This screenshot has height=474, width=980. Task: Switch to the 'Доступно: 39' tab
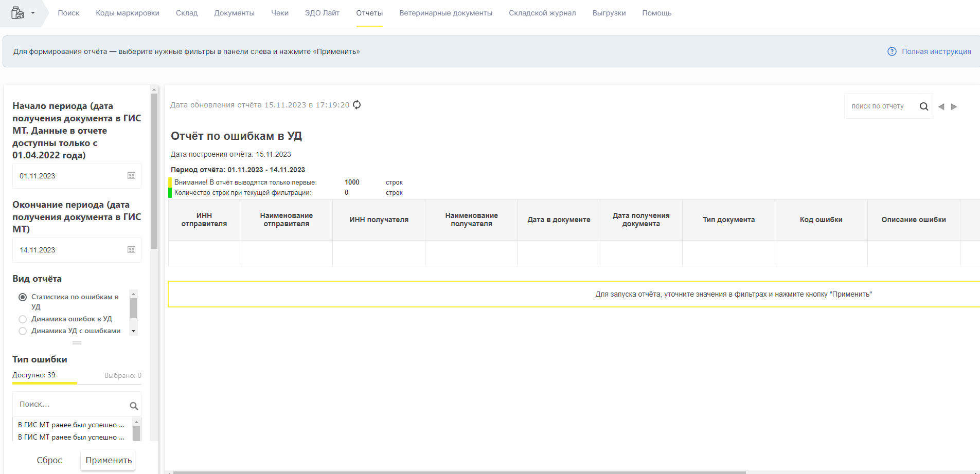tap(34, 375)
